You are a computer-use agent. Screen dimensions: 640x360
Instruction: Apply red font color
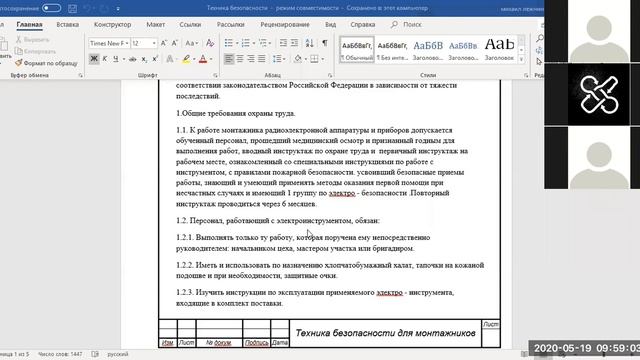(203, 59)
